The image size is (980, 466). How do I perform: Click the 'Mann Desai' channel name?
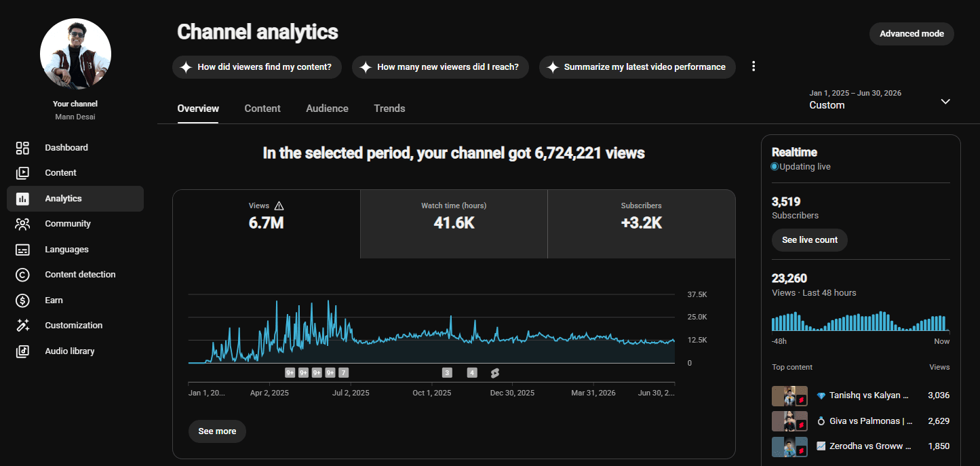point(75,117)
